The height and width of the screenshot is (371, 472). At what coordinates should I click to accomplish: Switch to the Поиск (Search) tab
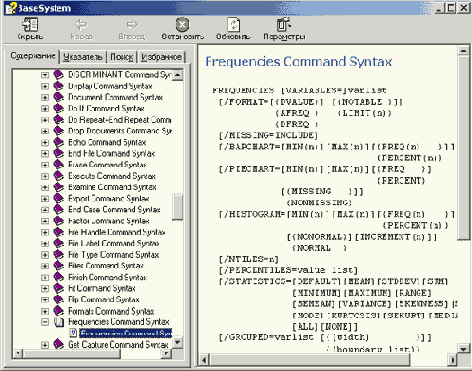[122, 57]
